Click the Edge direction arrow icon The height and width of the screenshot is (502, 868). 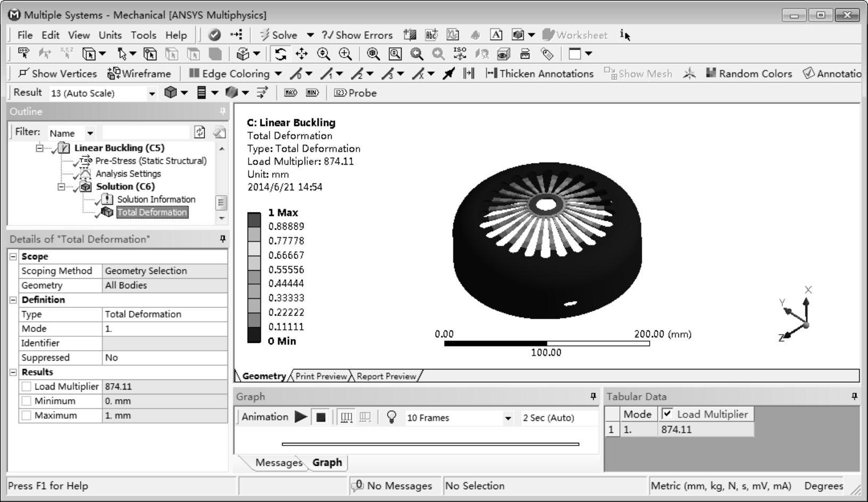pyautogui.click(x=449, y=74)
